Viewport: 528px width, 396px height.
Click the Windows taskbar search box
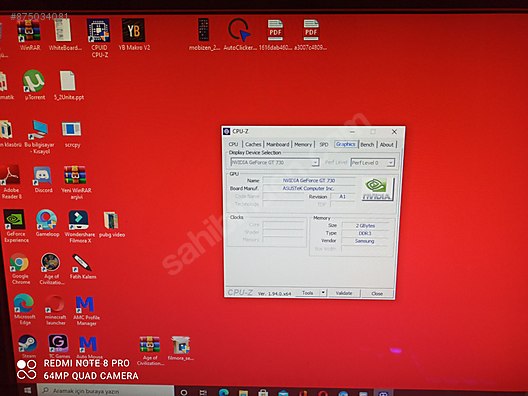click(x=105, y=391)
